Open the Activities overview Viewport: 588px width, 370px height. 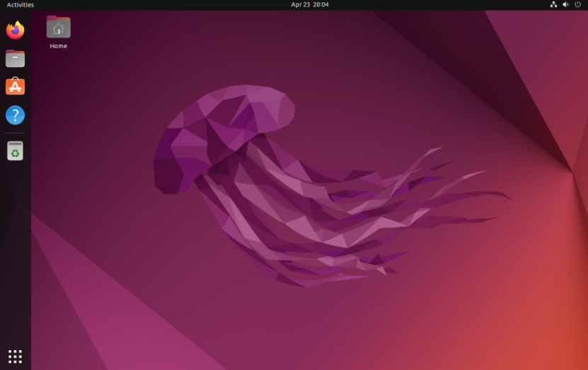20,5
